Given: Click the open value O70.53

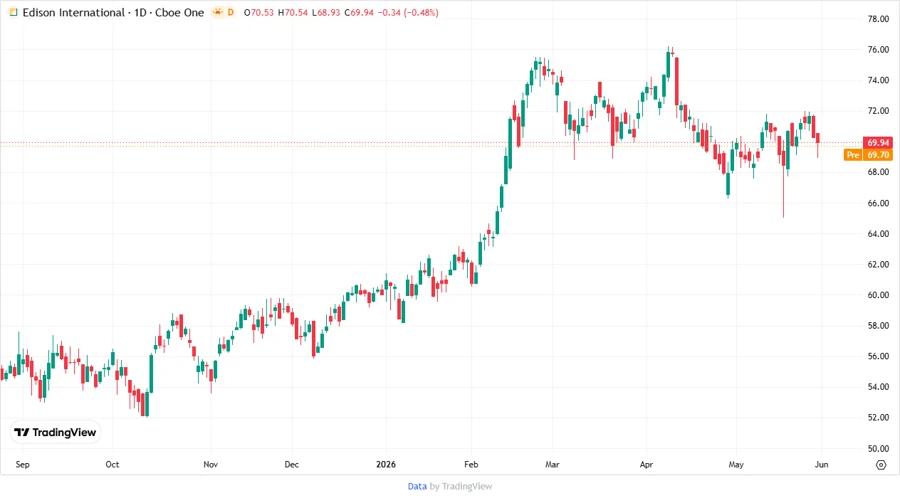Looking at the screenshot, I should (259, 12).
